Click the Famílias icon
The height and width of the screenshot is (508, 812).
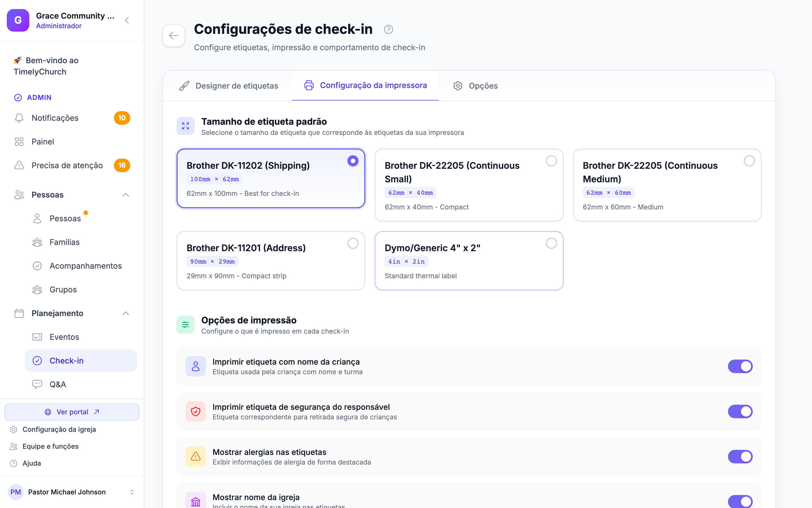(x=37, y=242)
